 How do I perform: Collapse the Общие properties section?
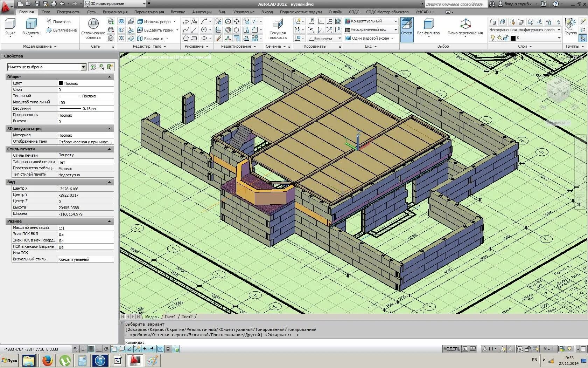110,77
